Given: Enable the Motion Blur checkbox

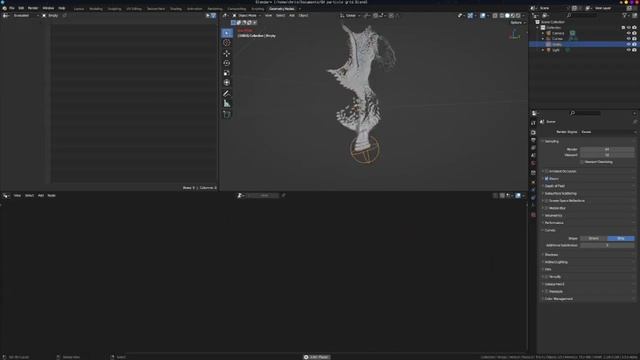Looking at the screenshot, I should click(x=547, y=208).
